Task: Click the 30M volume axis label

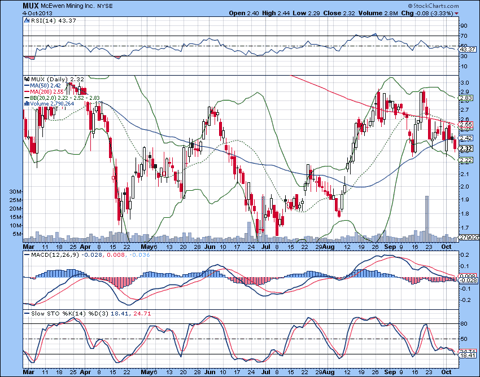Action: click(x=16, y=191)
